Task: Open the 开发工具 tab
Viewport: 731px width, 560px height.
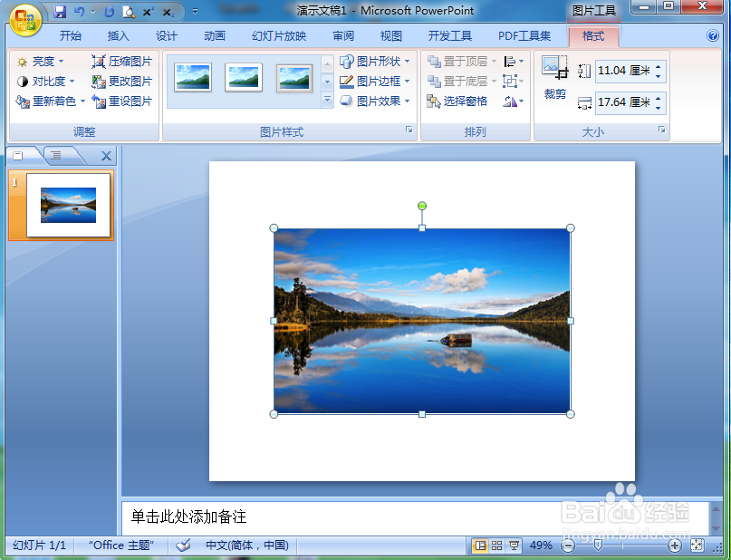Action: coord(450,36)
